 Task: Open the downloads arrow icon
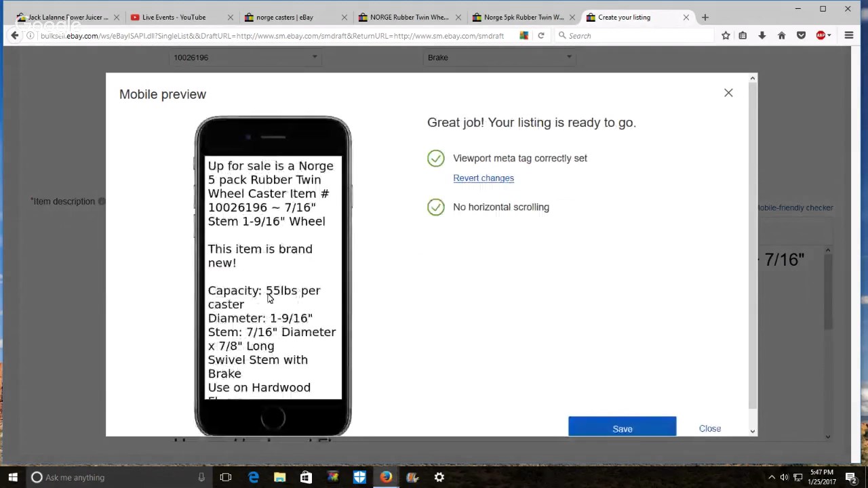[762, 35]
